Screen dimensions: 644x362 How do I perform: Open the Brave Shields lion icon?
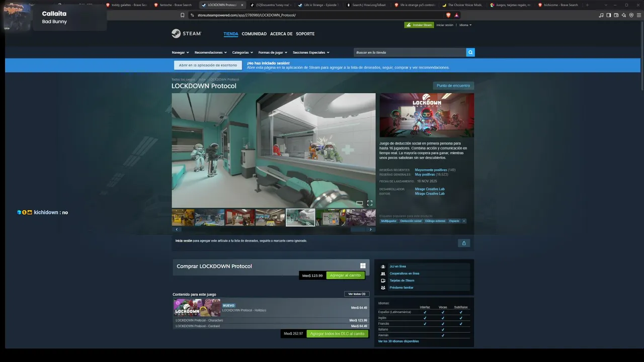click(448, 15)
